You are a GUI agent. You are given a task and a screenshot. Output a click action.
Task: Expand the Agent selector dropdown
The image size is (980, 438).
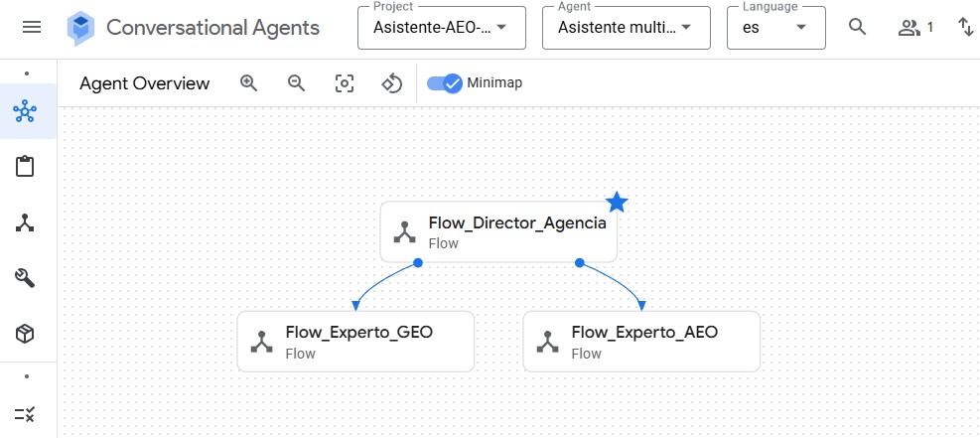(x=626, y=27)
